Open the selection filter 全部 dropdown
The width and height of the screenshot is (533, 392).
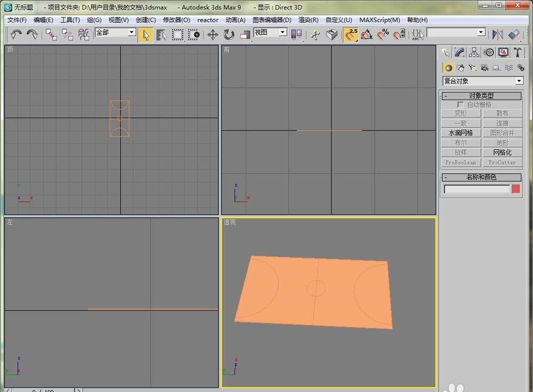(x=132, y=32)
